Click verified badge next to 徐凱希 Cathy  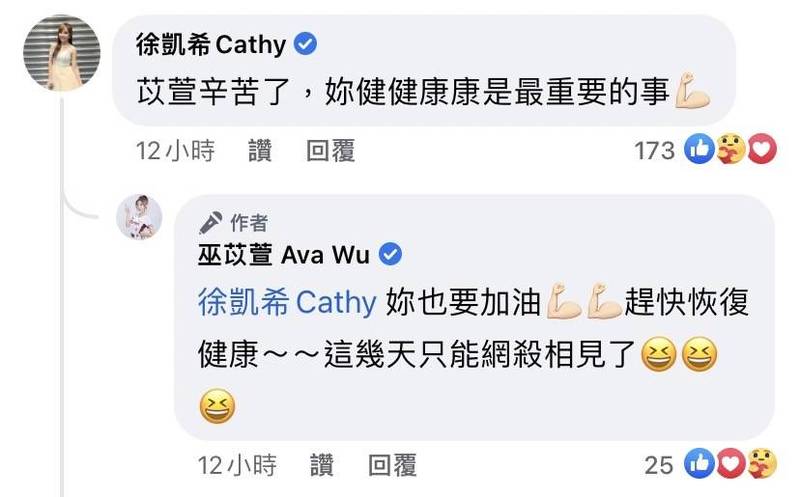click(x=305, y=44)
